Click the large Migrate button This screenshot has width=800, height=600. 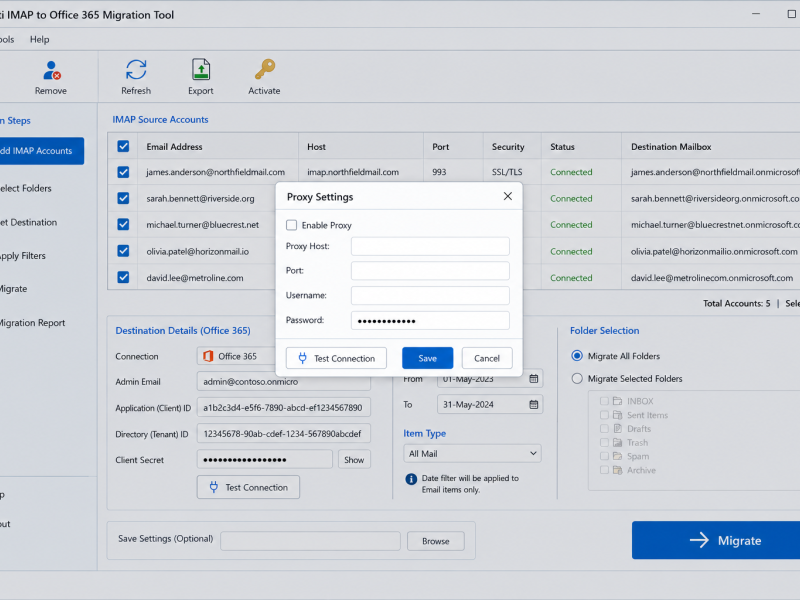tap(716, 540)
